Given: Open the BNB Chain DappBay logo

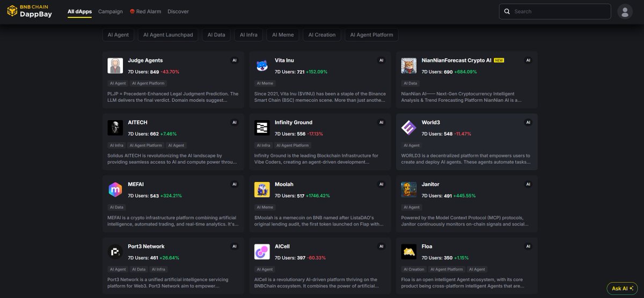Looking at the screenshot, I should [30, 11].
